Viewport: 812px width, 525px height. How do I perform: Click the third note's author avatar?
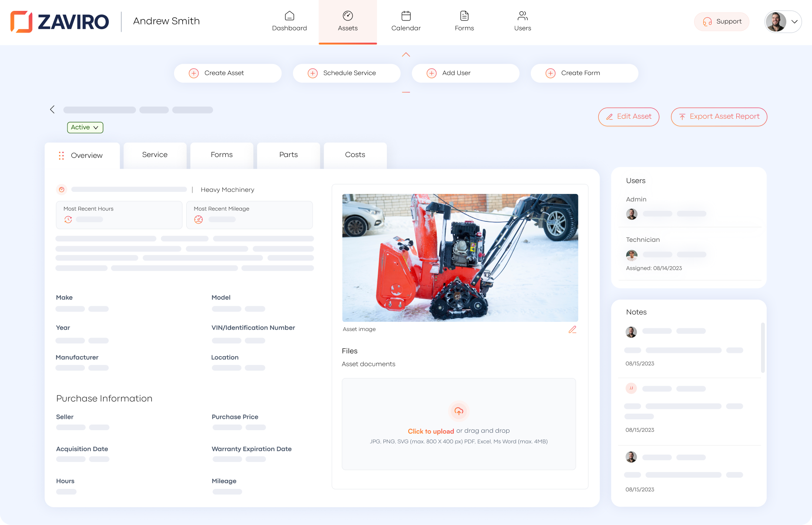click(x=631, y=457)
